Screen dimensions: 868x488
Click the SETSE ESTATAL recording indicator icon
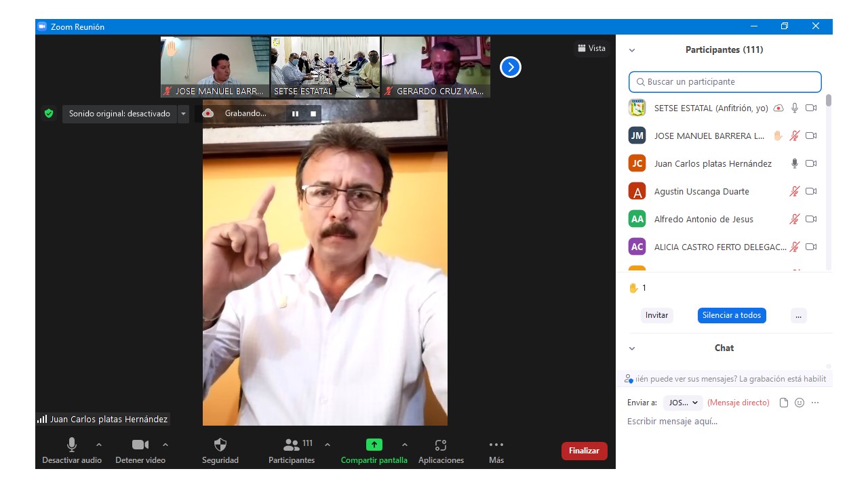(x=778, y=108)
